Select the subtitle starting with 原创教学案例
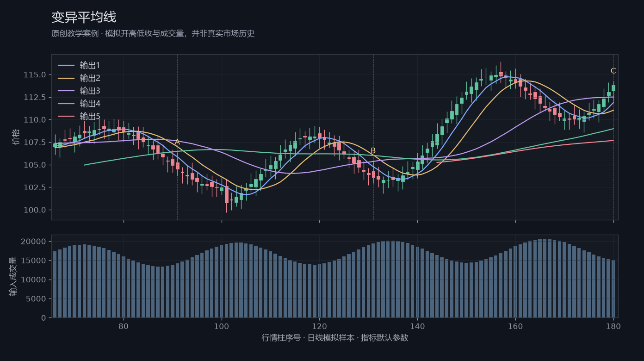This screenshot has width=644, height=361. click(x=153, y=34)
